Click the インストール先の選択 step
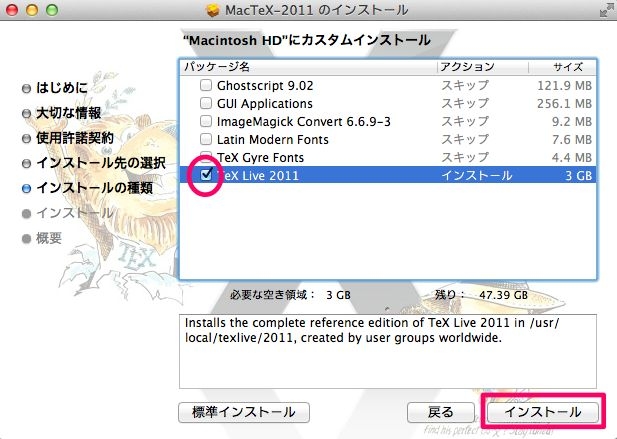Screen dimensions: 617x439 (x=101, y=163)
